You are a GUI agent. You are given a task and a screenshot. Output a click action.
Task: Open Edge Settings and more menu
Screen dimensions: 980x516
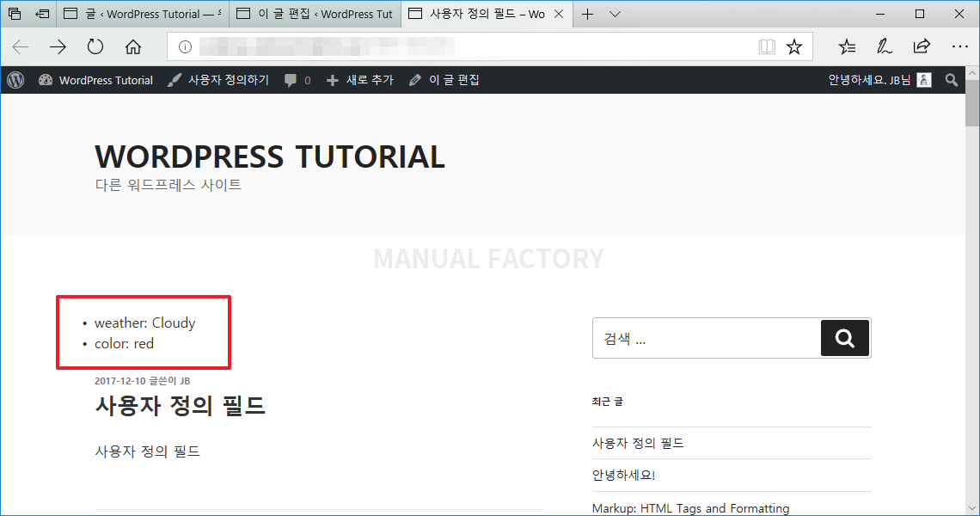pyautogui.click(x=960, y=47)
